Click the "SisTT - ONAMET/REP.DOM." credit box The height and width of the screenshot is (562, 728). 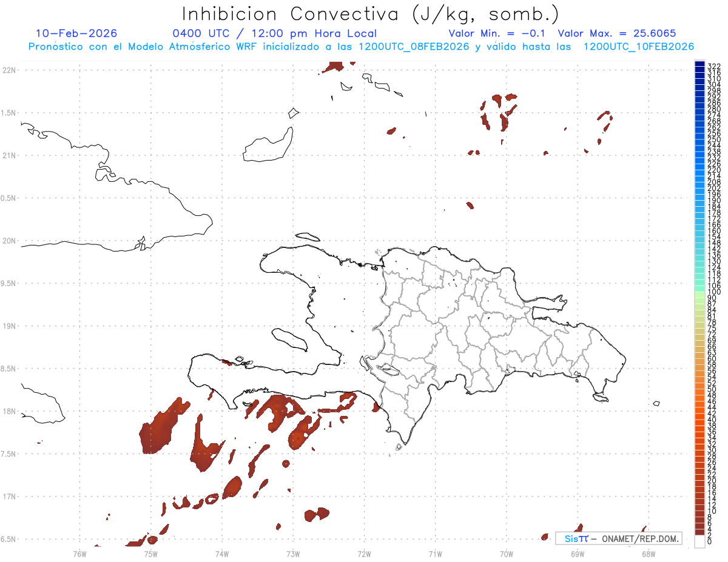click(618, 538)
